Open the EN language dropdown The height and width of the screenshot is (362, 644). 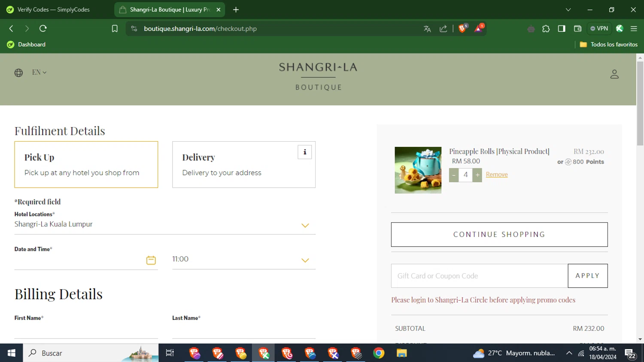[39, 72]
